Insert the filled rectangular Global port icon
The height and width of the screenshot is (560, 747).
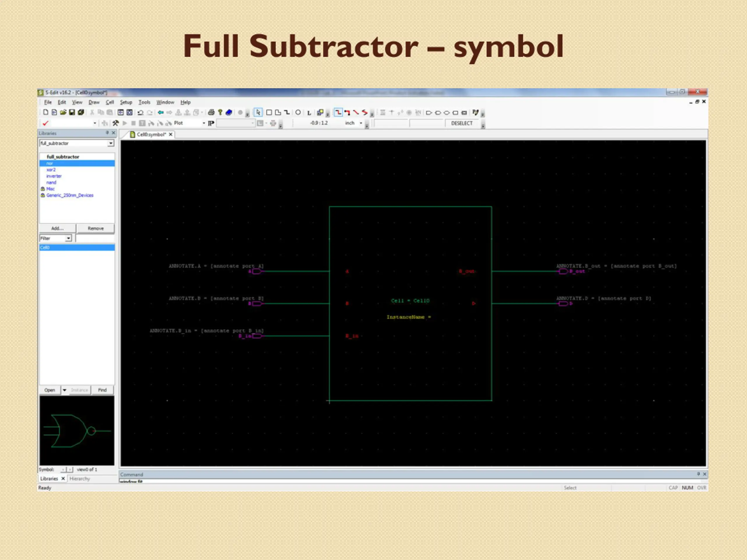point(464,113)
